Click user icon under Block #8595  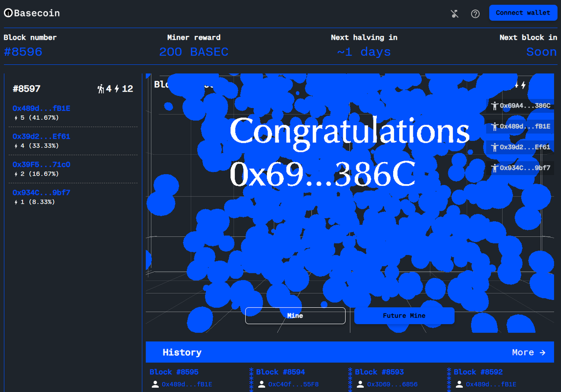[155, 385]
